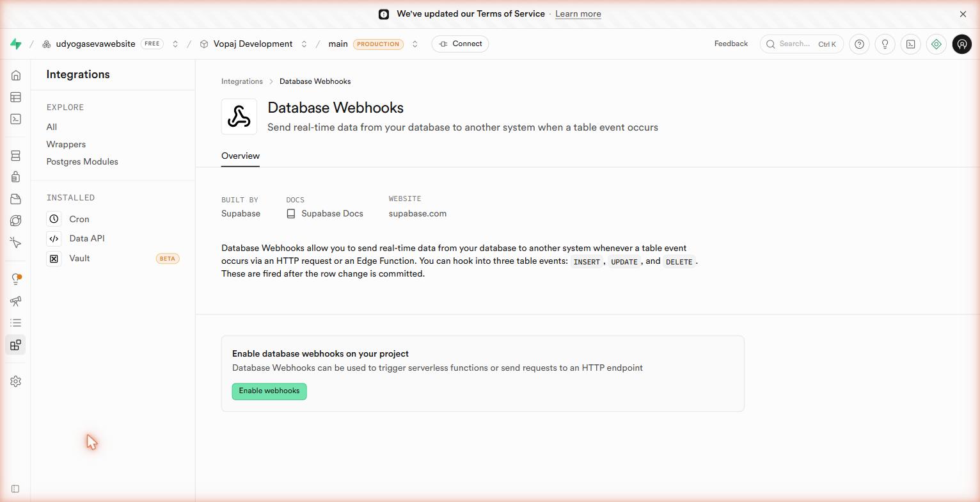
Task: Open the user account avatar menu
Action: pos(961,44)
